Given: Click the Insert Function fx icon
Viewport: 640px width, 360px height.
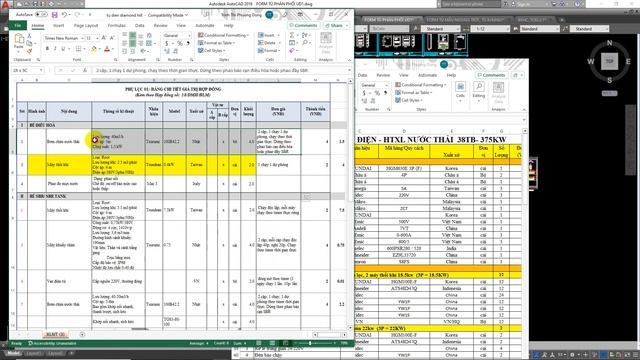Looking at the screenshot, I should point(84,71).
